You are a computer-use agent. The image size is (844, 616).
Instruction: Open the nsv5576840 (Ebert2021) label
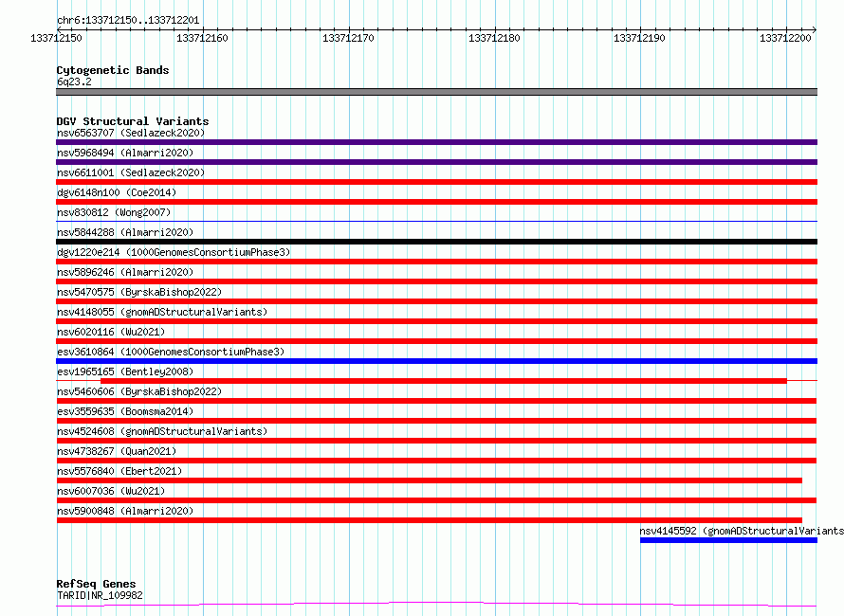[119, 471]
